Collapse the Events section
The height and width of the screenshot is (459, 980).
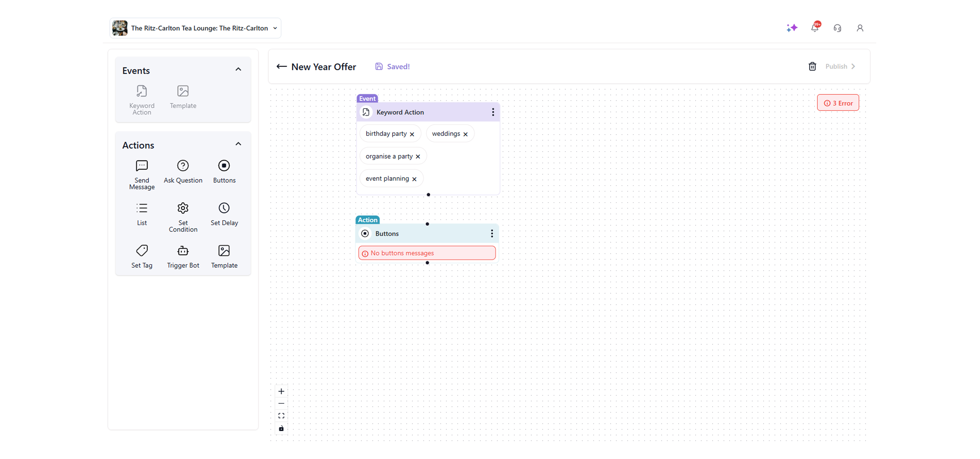pos(238,69)
